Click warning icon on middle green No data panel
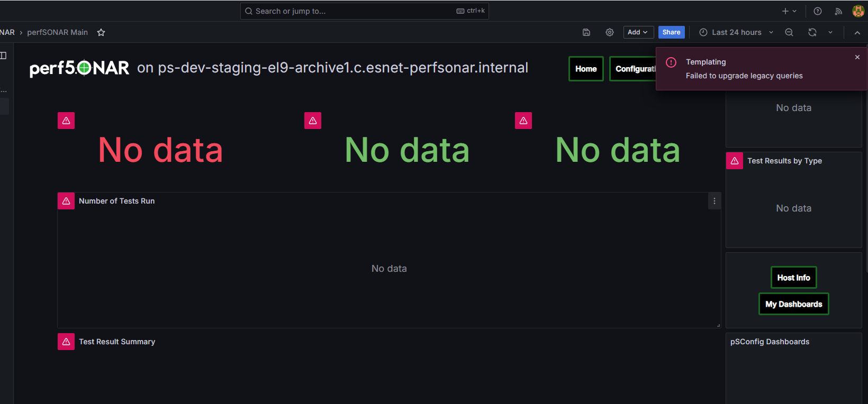The width and height of the screenshot is (868, 404). (313, 121)
